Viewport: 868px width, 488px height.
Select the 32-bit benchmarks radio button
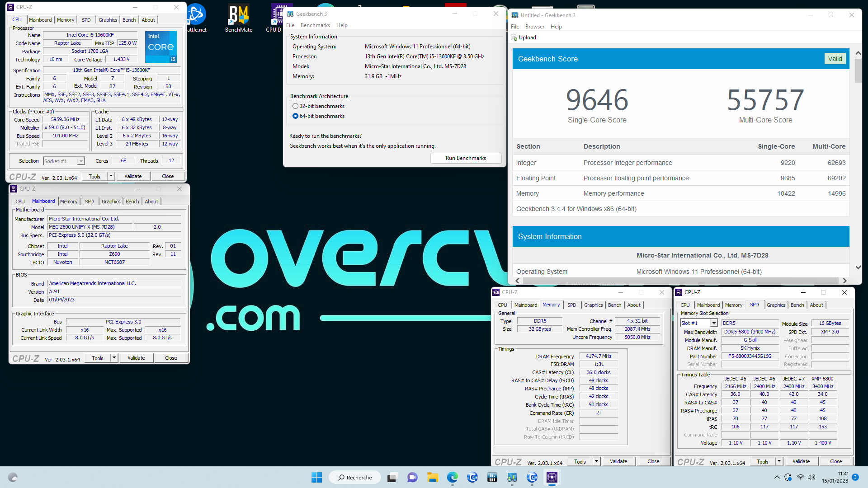295,106
